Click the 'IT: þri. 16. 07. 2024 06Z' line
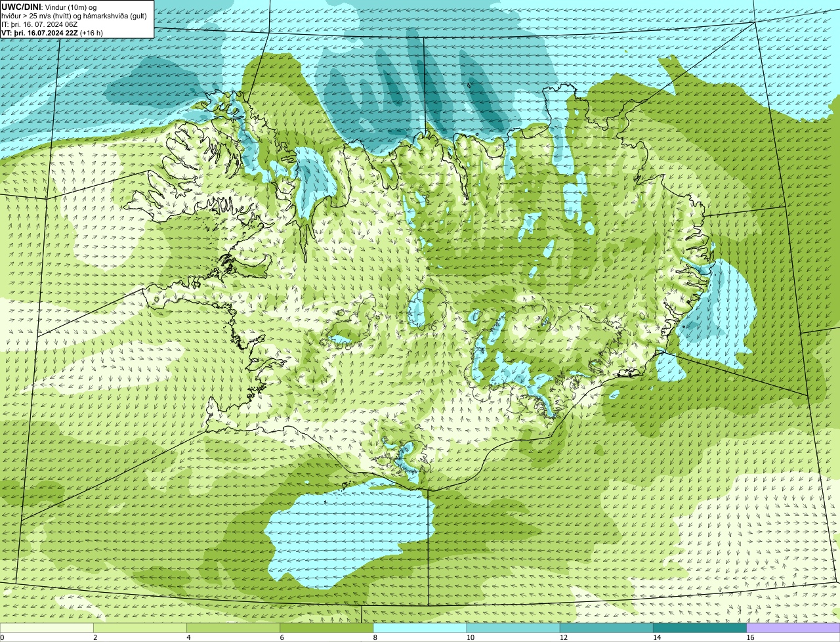The height and width of the screenshot is (642, 840). click(x=39, y=24)
